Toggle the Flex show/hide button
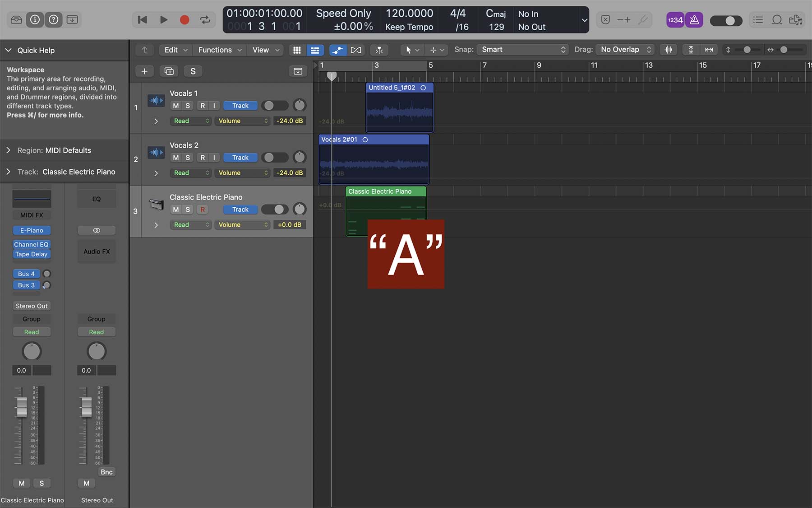This screenshot has width=812, height=508. [x=356, y=50]
